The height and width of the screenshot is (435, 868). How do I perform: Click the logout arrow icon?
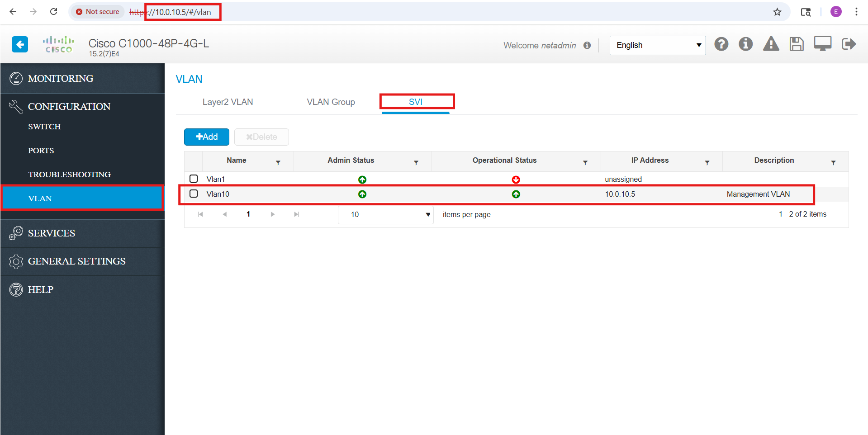pyautogui.click(x=849, y=44)
